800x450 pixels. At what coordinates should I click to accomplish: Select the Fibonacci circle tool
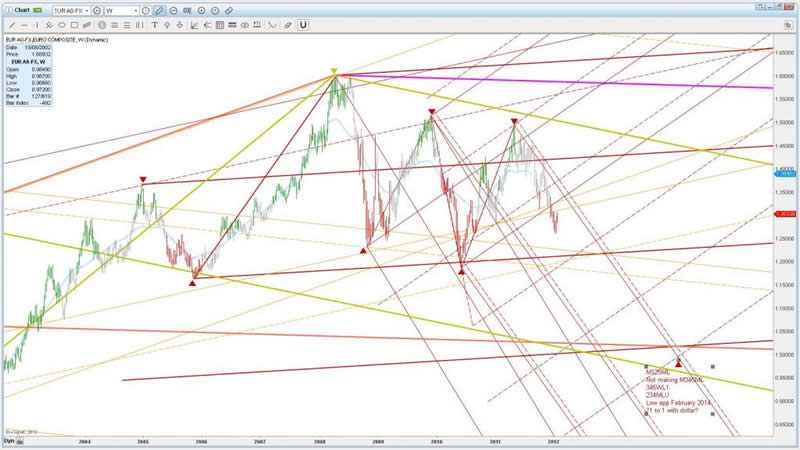click(x=102, y=25)
